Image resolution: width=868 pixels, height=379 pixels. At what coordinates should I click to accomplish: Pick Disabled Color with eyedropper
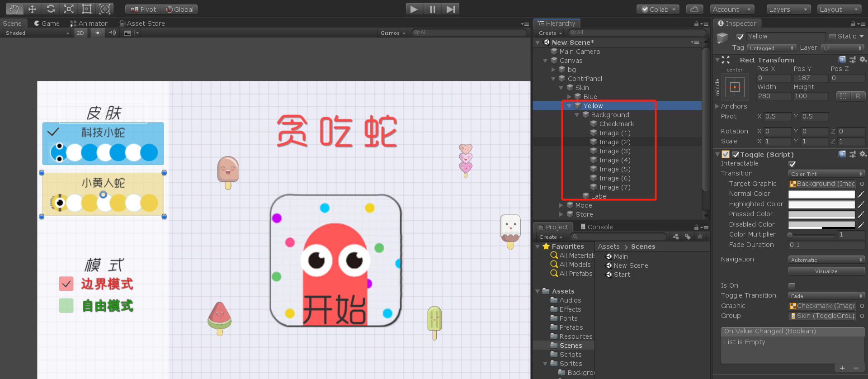point(861,225)
